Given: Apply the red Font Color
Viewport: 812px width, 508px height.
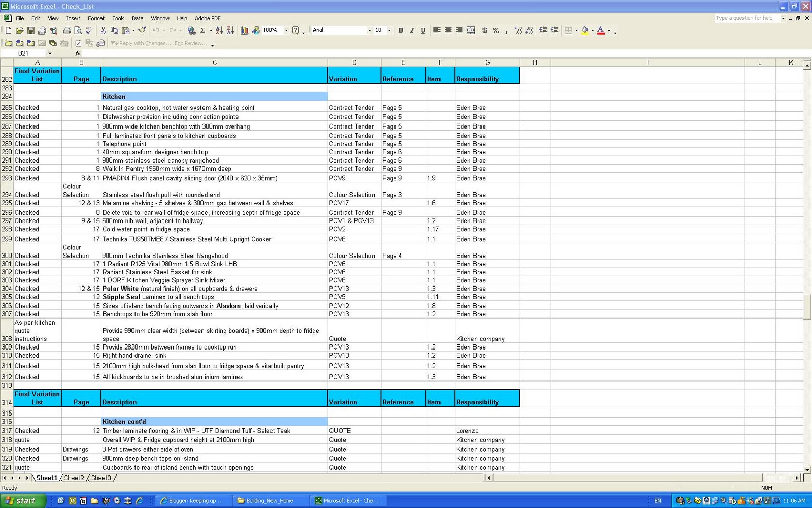Looking at the screenshot, I should pyautogui.click(x=601, y=30).
